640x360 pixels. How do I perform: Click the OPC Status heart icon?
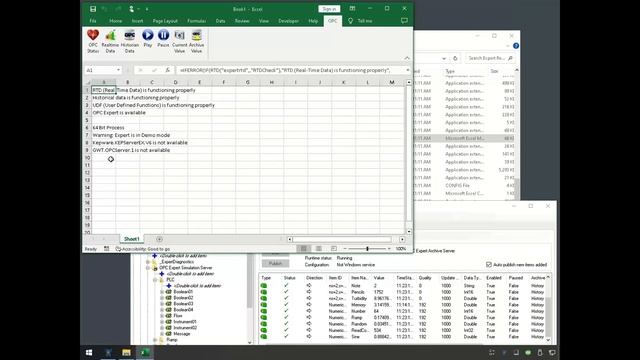(93, 35)
